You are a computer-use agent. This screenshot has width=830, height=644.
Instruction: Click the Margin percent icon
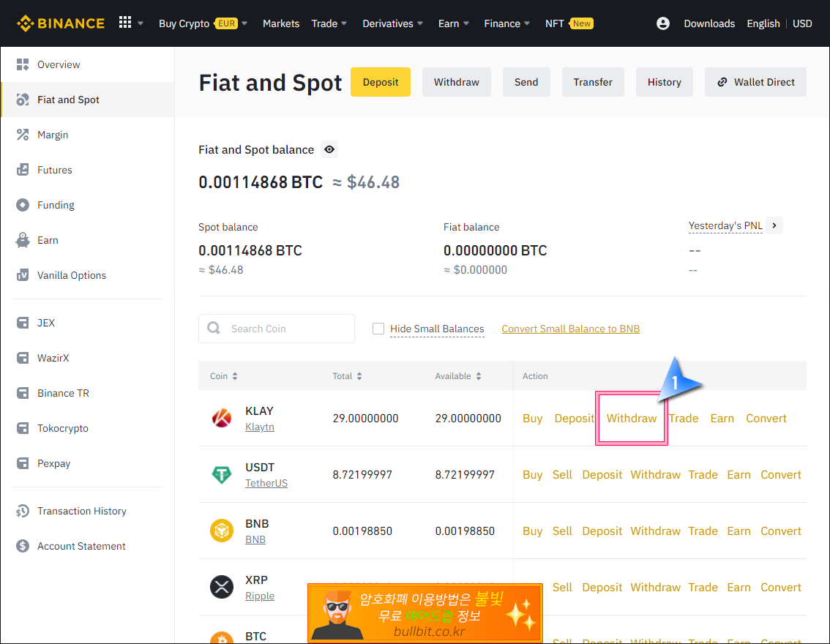pyautogui.click(x=23, y=135)
